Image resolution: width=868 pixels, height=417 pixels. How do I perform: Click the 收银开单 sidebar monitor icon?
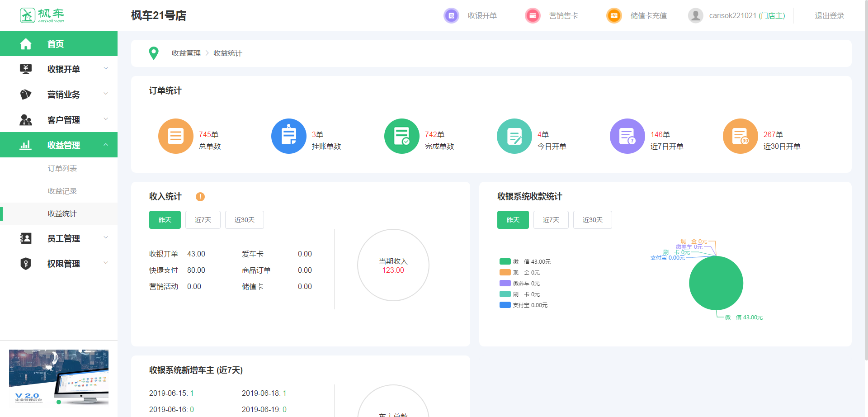[26, 69]
